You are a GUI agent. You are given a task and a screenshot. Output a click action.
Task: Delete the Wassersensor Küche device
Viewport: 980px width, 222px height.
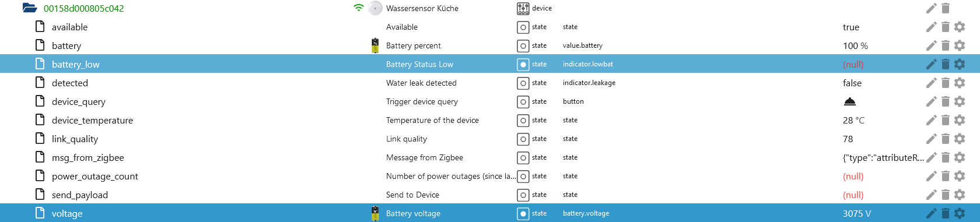(946, 8)
